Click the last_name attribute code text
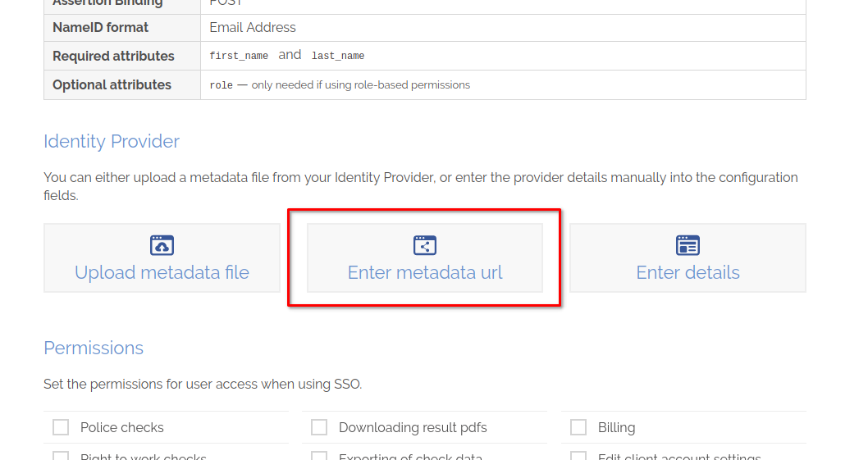 point(338,56)
